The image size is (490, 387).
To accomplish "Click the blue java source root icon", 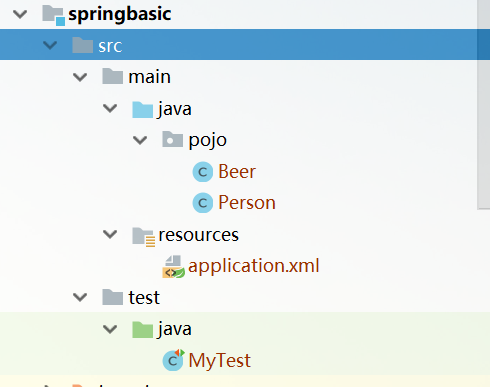I will pos(142,110).
